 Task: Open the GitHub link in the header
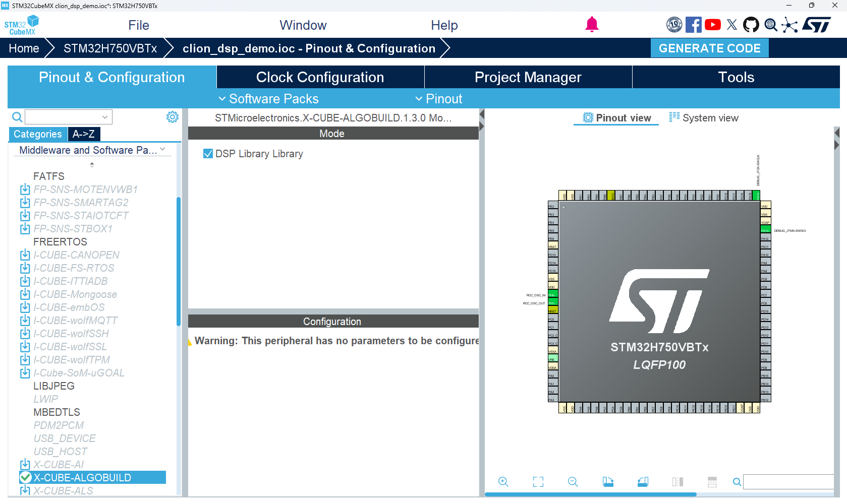(x=751, y=24)
